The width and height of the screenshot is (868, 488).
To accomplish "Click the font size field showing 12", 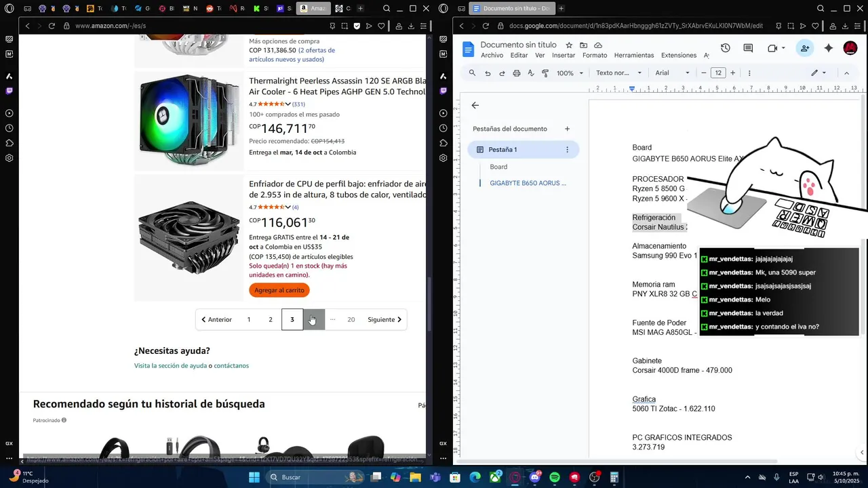I will pos(718,73).
